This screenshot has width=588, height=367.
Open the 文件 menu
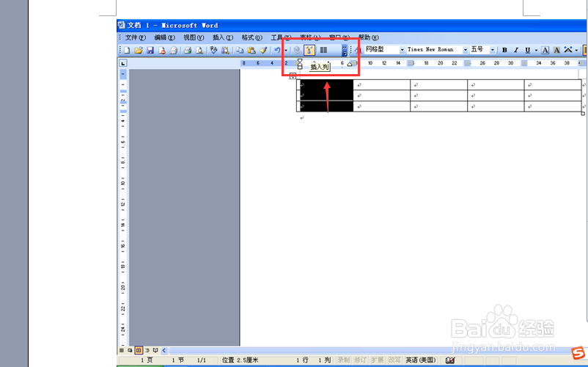tap(136, 37)
